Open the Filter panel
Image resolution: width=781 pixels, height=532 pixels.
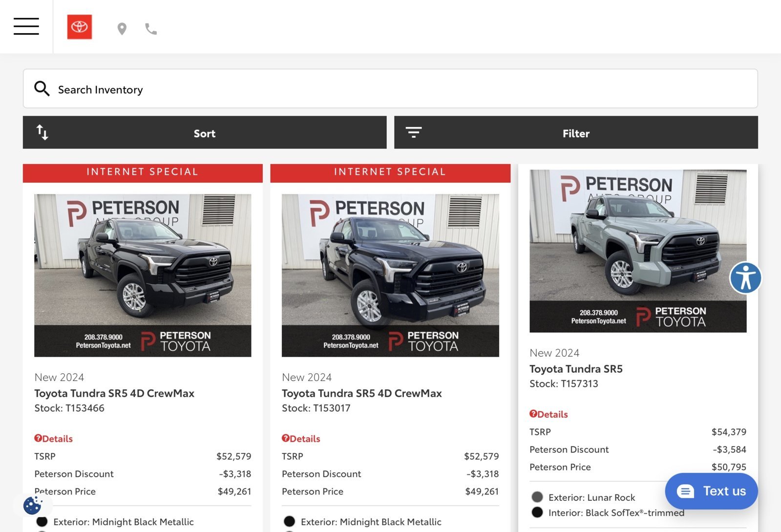coord(576,132)
